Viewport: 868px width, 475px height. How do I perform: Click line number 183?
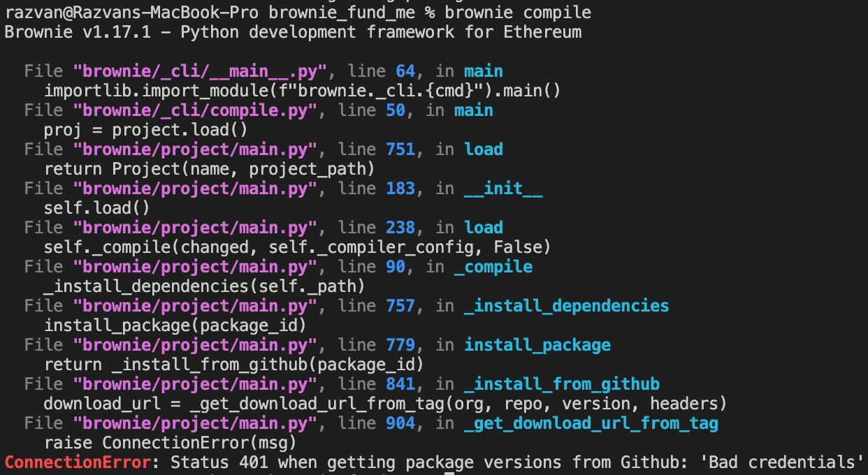coord(400,189)
